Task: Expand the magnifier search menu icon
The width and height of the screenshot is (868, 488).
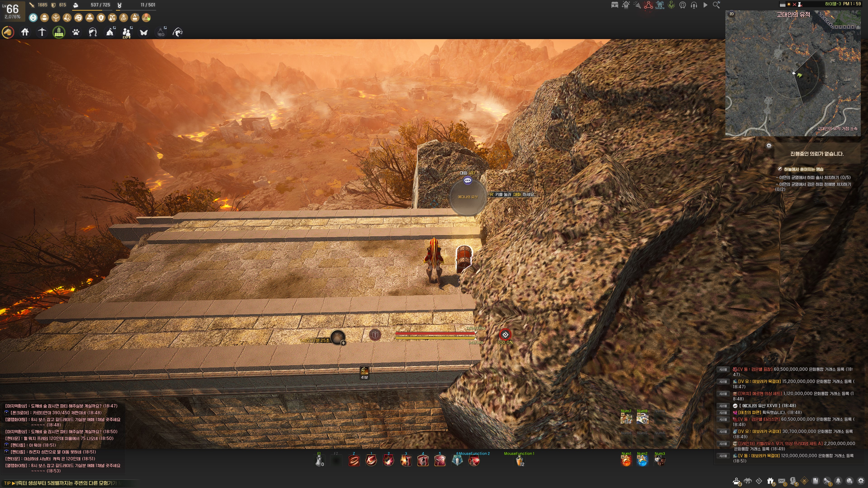Action: pos(716,5)
